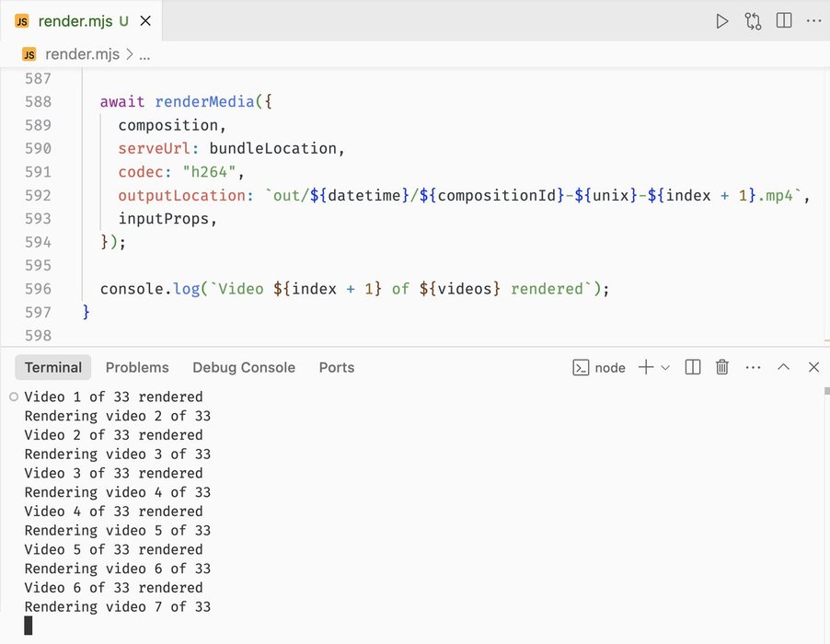Click render.mjs in the breadcrumb path
Viewport: 830px width, 644px height.
pos(82,54)
